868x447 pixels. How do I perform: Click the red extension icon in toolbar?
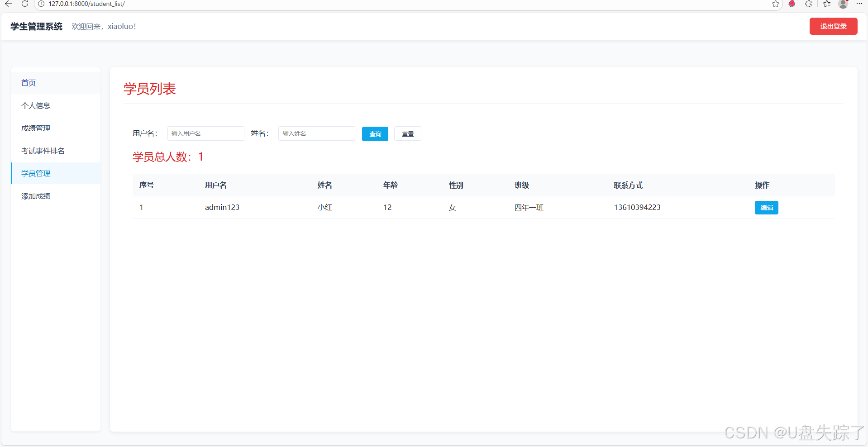pos(792,4)
